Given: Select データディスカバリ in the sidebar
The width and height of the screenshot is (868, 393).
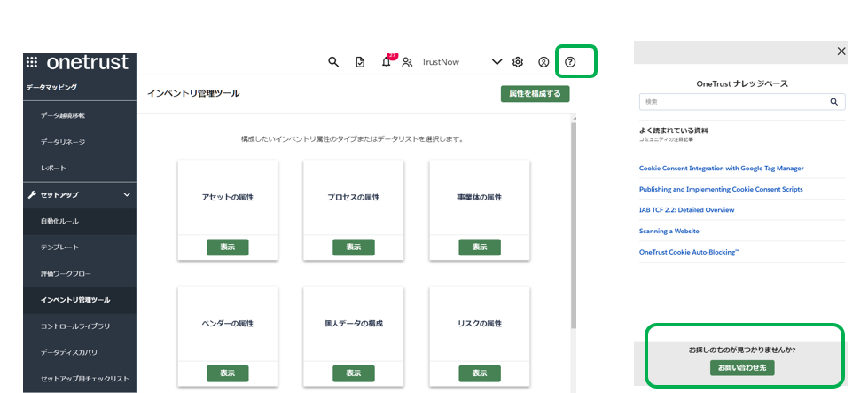Looking at the screenshot, I should [x=69, y=352].
